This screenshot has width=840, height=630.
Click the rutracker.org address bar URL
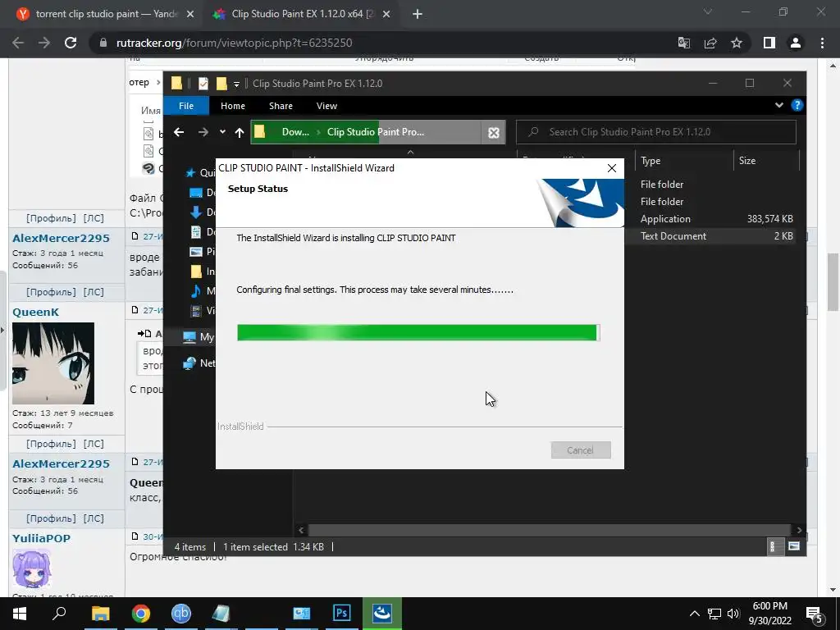[x=234, y=43]
